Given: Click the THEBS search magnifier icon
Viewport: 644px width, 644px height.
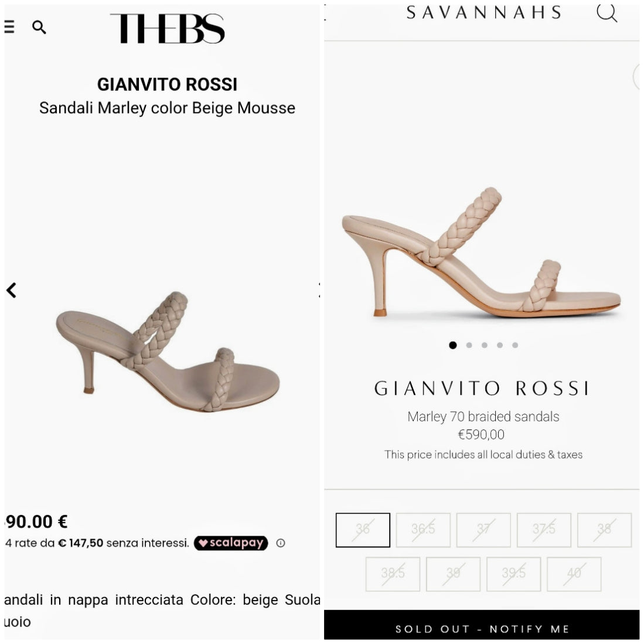Looking at the screenshot, I should pos(39,27).
